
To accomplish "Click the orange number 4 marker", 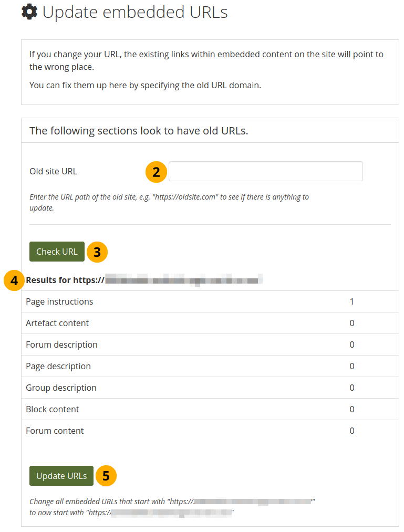I will (x=14, y=280).
